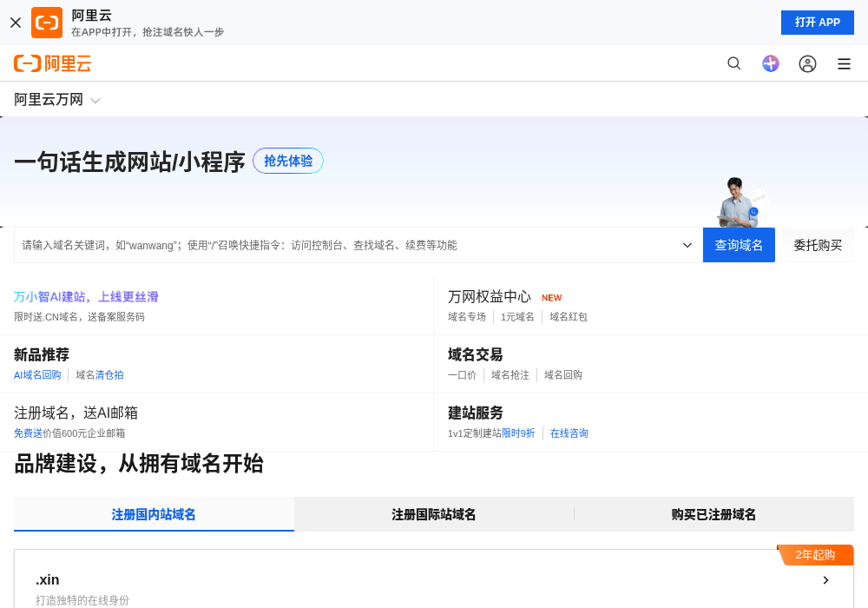
Task: Click the 域名红包 link
Action: 568,317
